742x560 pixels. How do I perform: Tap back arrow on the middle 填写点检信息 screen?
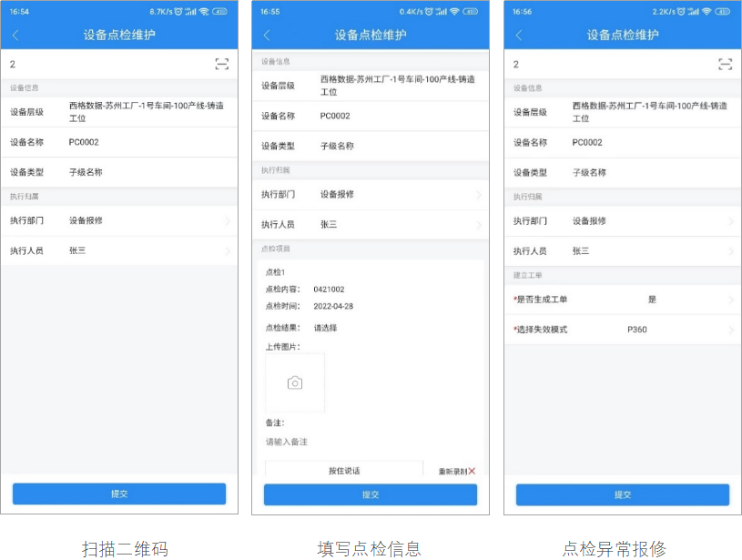point(267,36)
